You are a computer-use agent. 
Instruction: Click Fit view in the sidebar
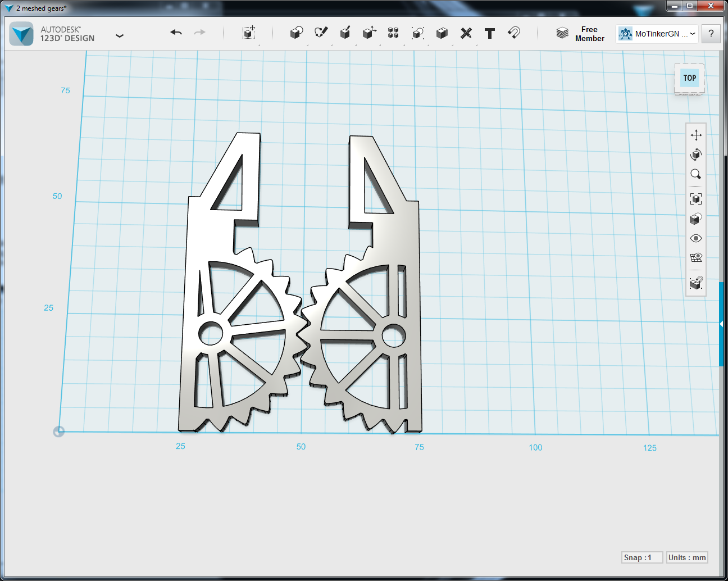pyautogui.click(x=695, y=198)
